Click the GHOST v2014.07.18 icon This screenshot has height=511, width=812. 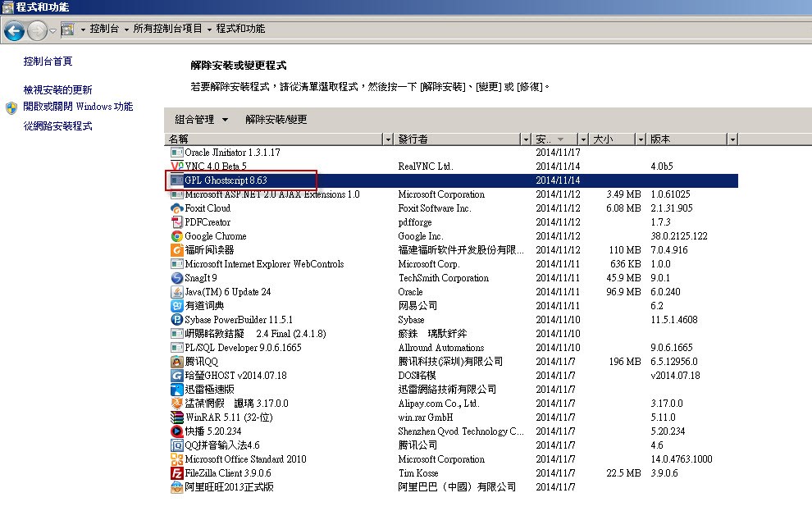[x=176, y=376]
